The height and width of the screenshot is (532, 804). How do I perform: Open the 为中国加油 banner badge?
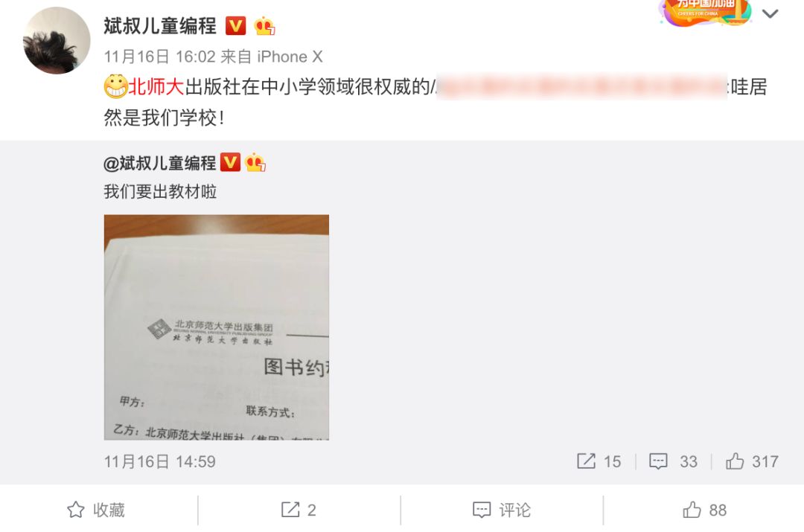pos(705,13)
